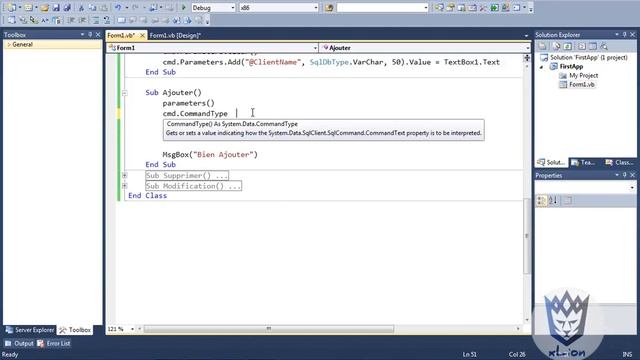Click the Toggle Bookmark icon
640x360 pixels.
[122, 20]
